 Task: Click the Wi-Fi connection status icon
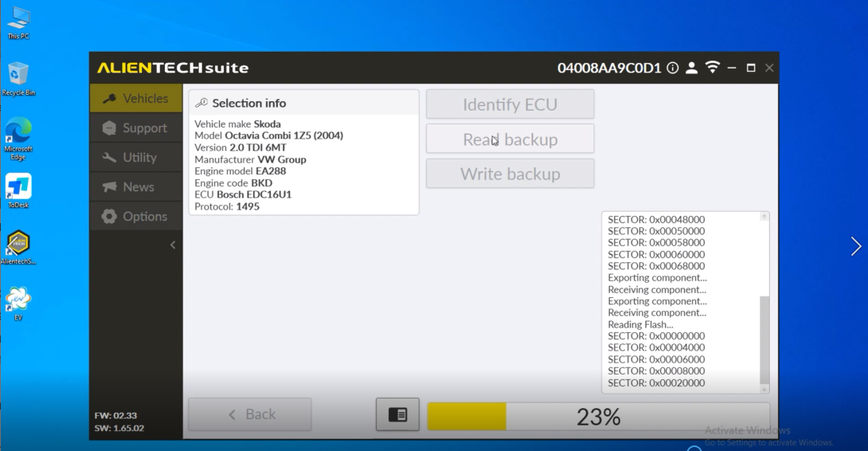[x=712, y=68]
